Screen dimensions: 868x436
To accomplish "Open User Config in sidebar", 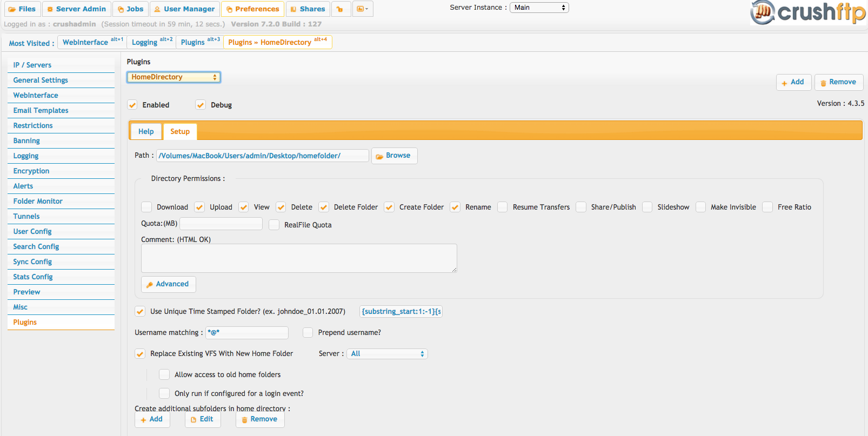I will [61, 231].
